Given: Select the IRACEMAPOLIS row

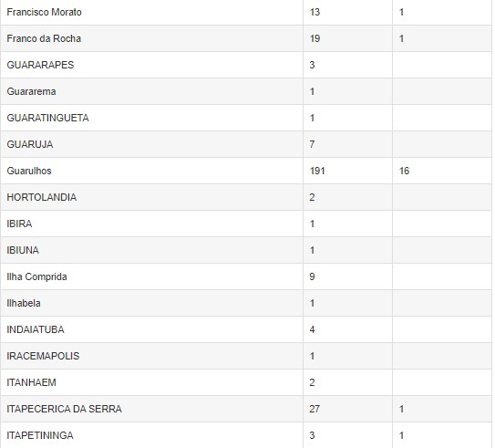Looking at the screenshot, I should (x=246, y=356).
